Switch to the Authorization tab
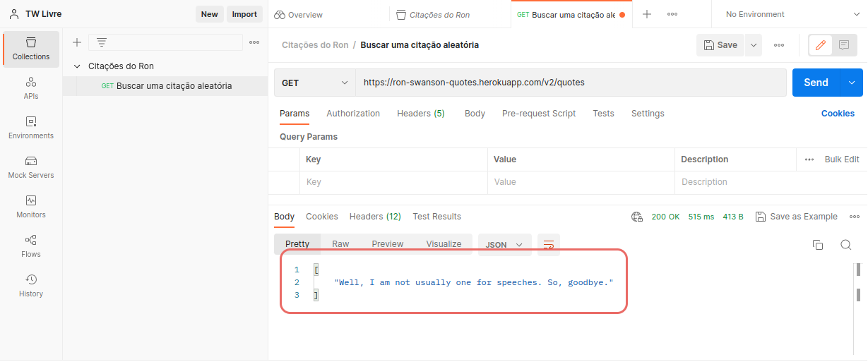 click(352, 114)
